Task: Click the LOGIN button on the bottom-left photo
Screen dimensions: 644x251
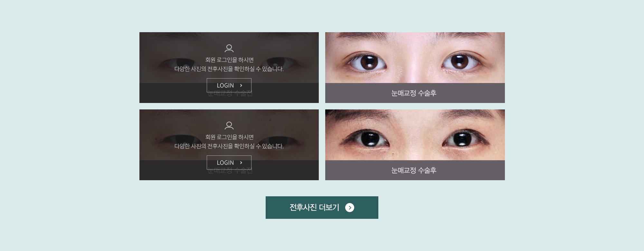Action: coord(229,163)
